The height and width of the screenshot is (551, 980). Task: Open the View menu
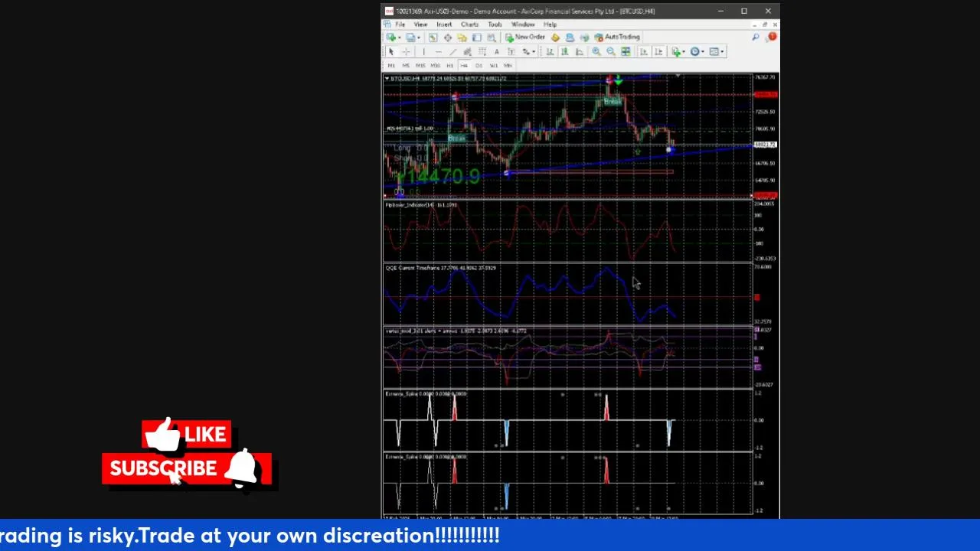coord(420,24)
